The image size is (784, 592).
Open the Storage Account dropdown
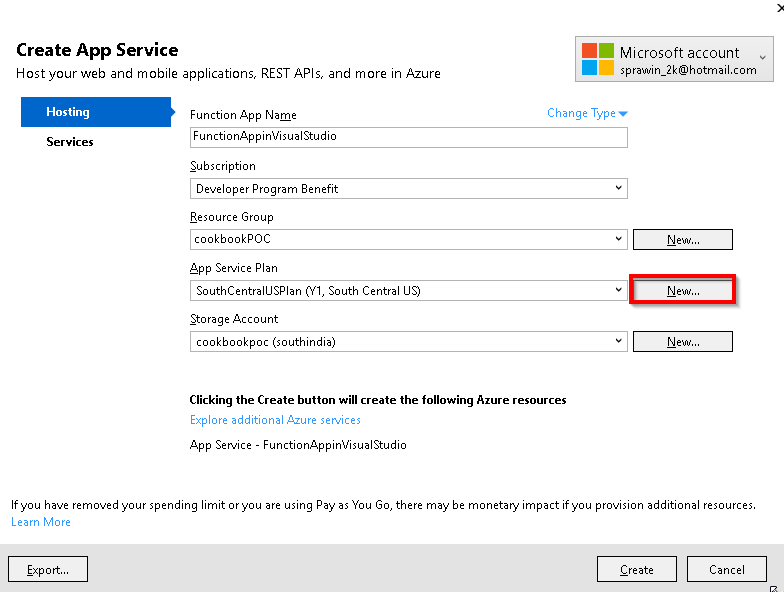(x=619, y=341)
